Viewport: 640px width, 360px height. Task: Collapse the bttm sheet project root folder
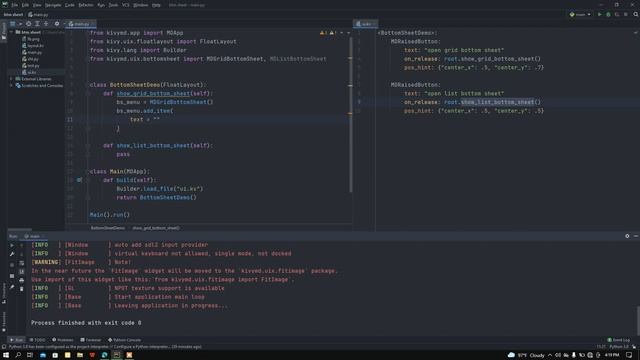[x=11, y=32]
